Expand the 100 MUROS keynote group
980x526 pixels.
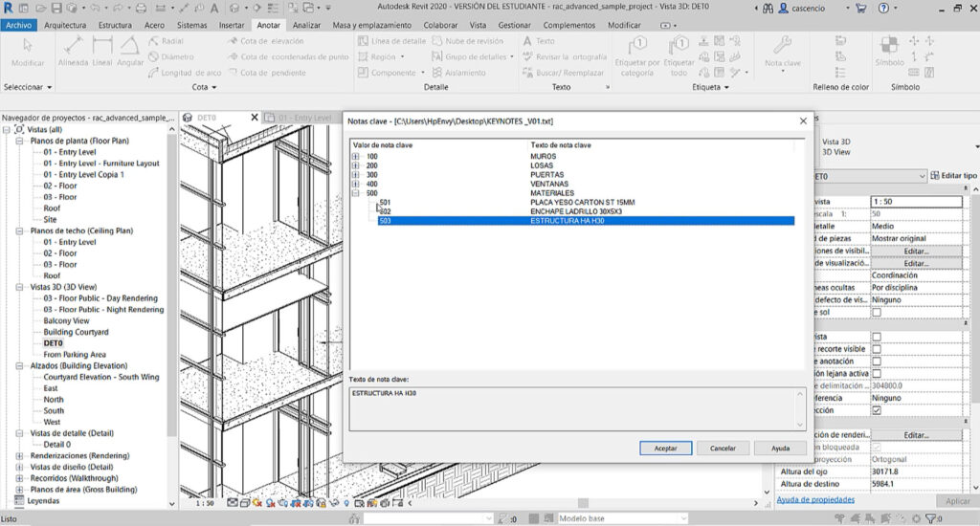click(x=356, y=156)
